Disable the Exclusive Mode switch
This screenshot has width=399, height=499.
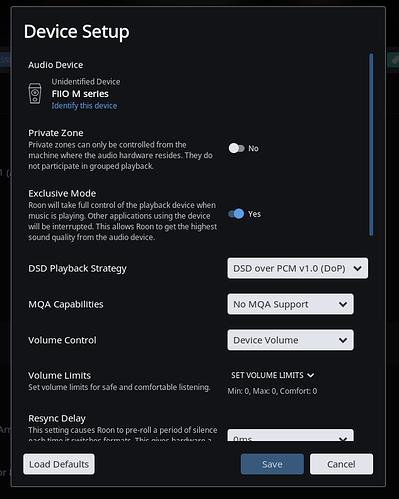pyautogui.click(x=236, y=214)
